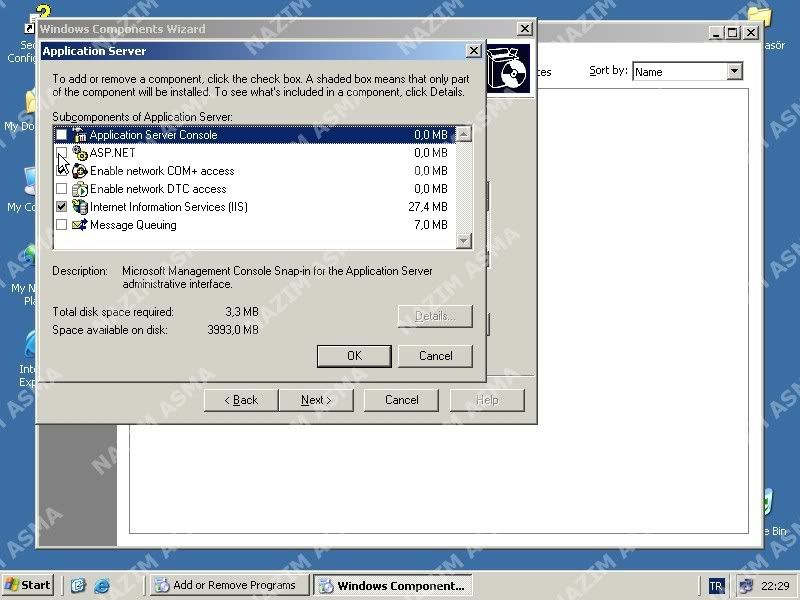Open the Sort by Name dropdown
This screenshot has width=800, height=600.
pos(734,71)
